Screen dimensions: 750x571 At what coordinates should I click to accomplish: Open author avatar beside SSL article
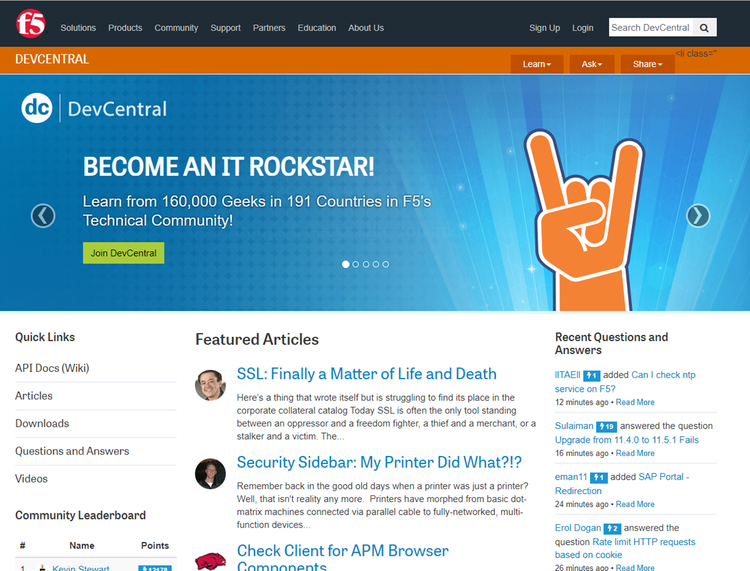pos(210,384)
